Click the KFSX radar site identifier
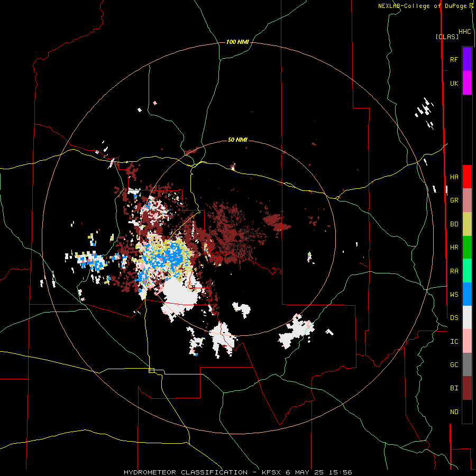Viewport: 476px width, 476px height. 272,472
